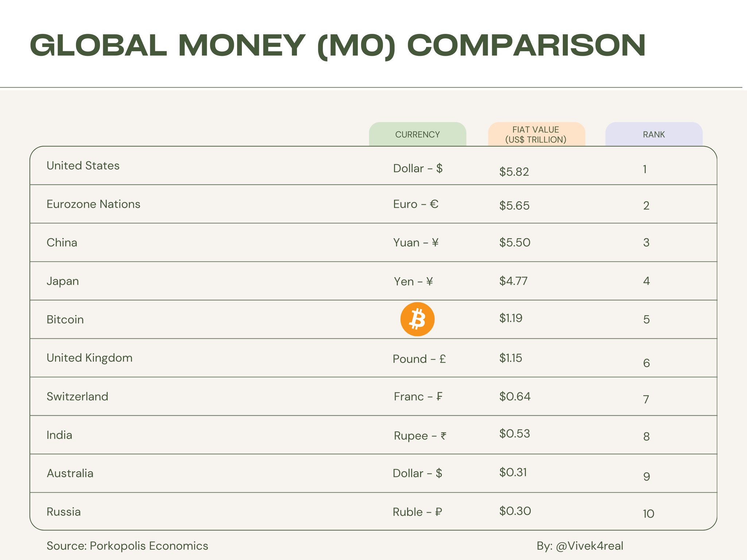Click the Rupee – ₹ currency cell
Screen dimensions: 747x560
click(420, 436)
